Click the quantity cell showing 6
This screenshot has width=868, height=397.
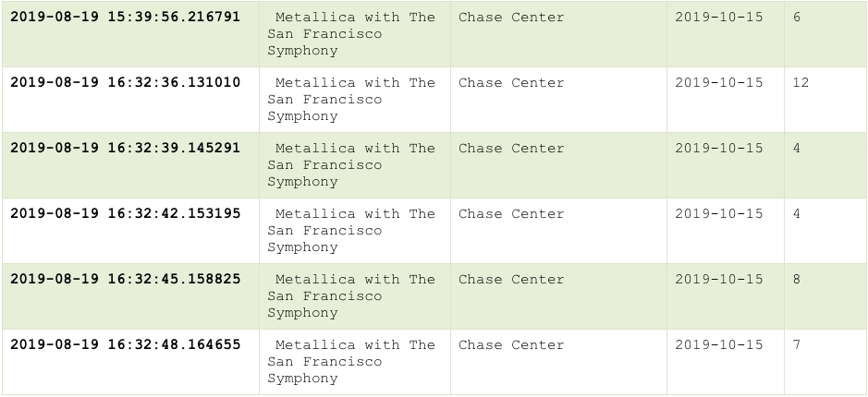(x=797, y=18)
